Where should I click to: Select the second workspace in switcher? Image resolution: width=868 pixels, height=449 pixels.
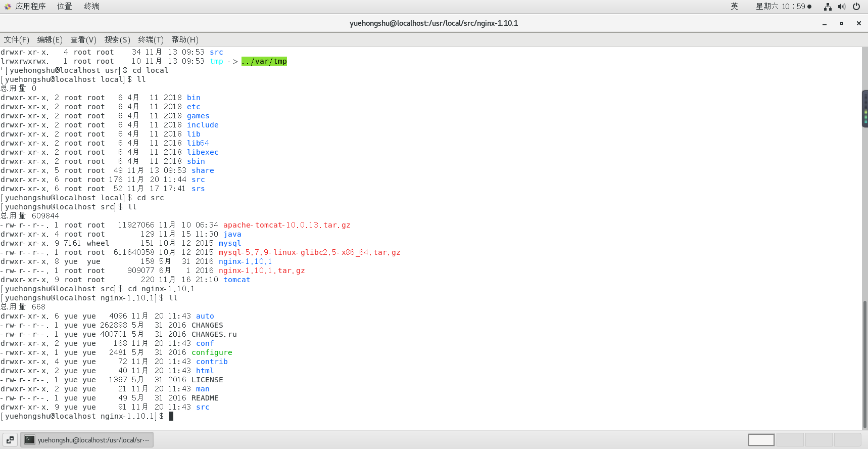coord(790,440)
